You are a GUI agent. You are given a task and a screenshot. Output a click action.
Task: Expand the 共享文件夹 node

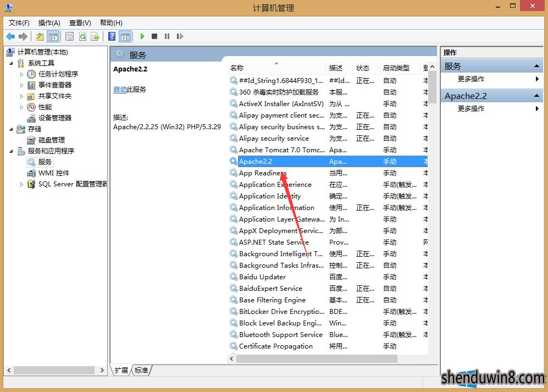(21, 97)
